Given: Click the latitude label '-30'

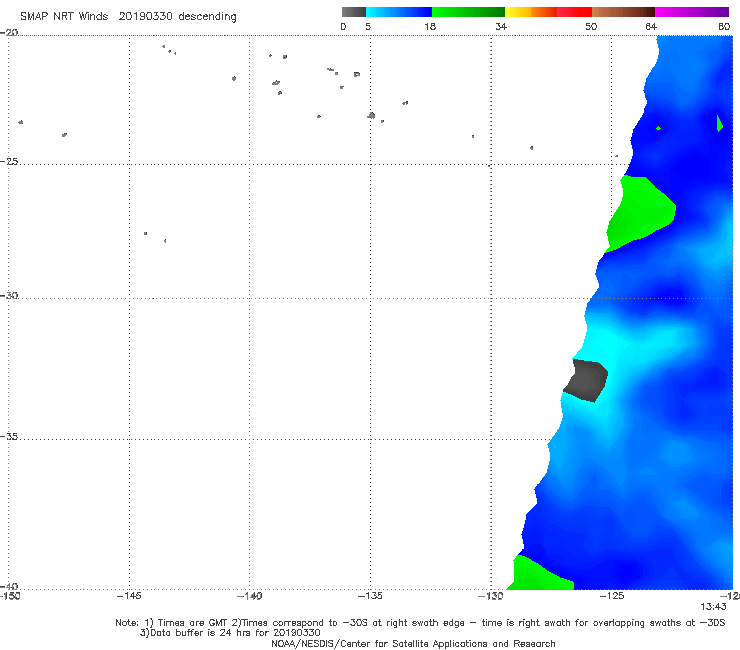Looking at the screenshot, I should 9,295.
